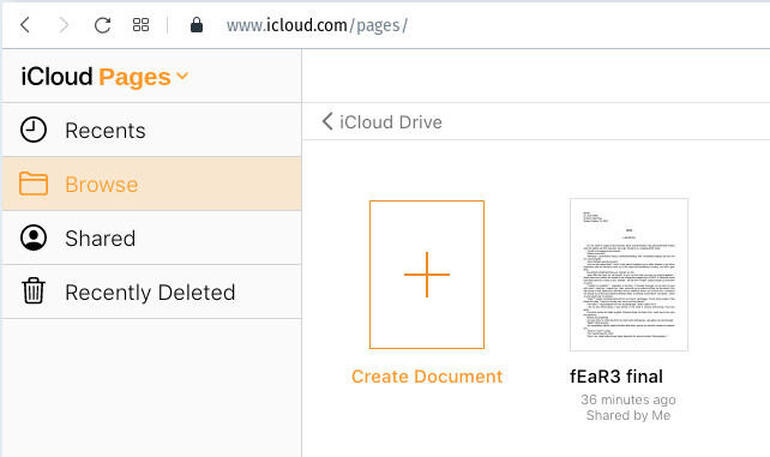
Task: Click the Create Document label
Action: (427, 376)
